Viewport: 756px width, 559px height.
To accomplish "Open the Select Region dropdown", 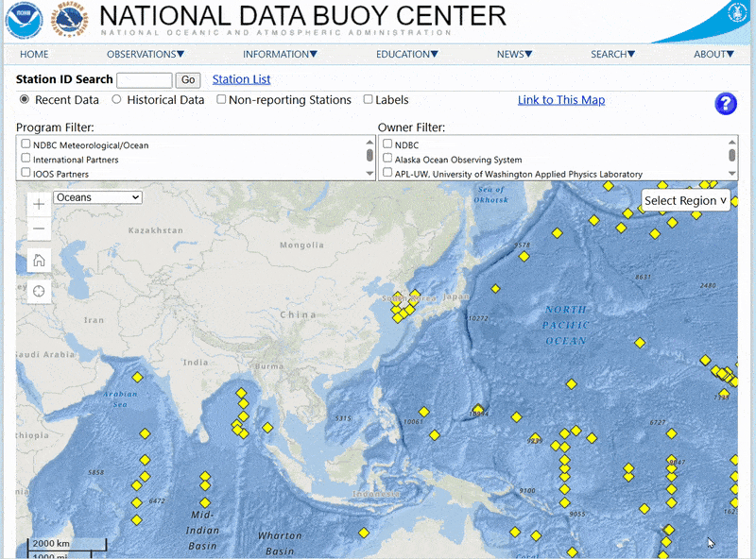I will [x=686, y=200].
